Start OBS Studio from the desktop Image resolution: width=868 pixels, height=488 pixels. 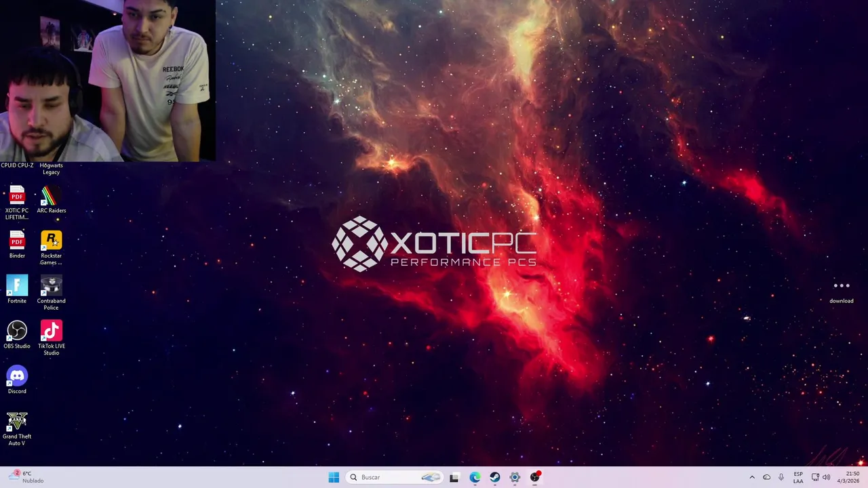pos(17,335)
